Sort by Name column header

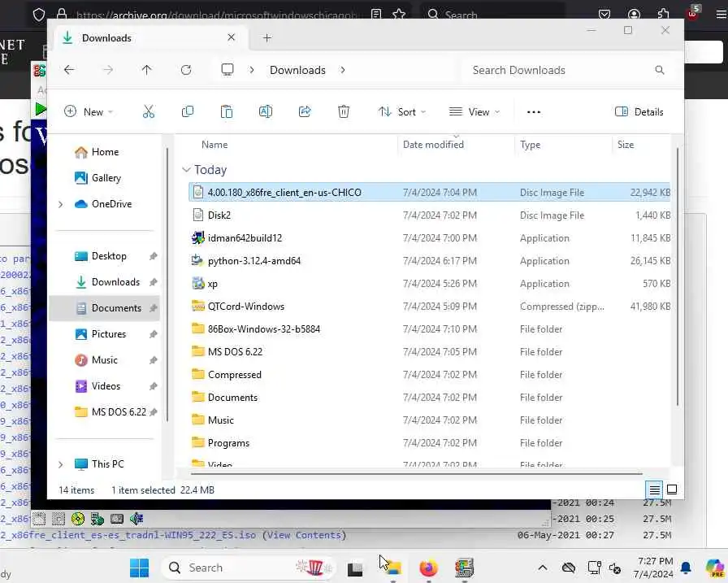coord(214,145)
